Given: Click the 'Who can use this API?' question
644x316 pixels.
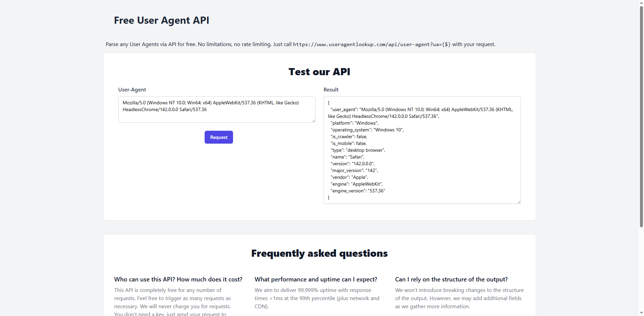Looking at the screenshot, I should [178, 279].
